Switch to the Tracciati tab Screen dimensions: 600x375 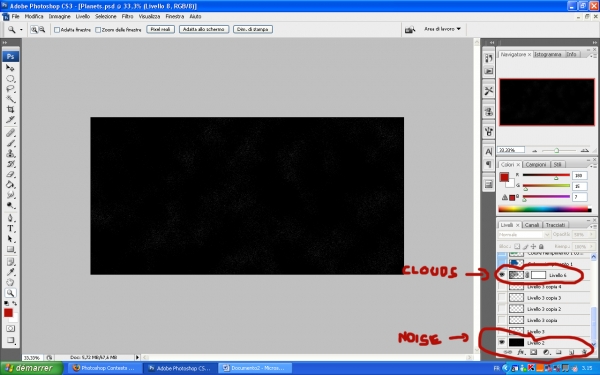click(555, 225)
